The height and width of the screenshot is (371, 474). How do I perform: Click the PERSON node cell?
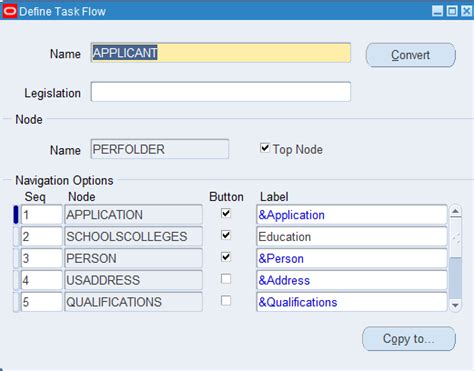[x=133, y=258]
